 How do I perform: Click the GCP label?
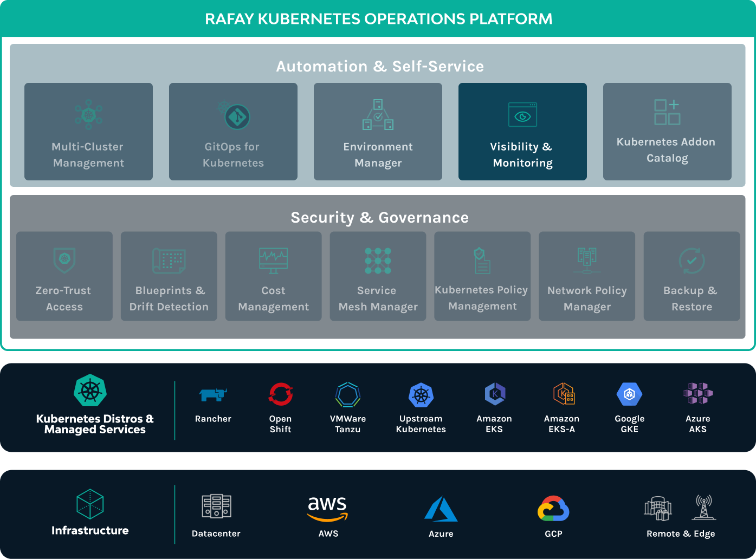(x=553, y=534)
